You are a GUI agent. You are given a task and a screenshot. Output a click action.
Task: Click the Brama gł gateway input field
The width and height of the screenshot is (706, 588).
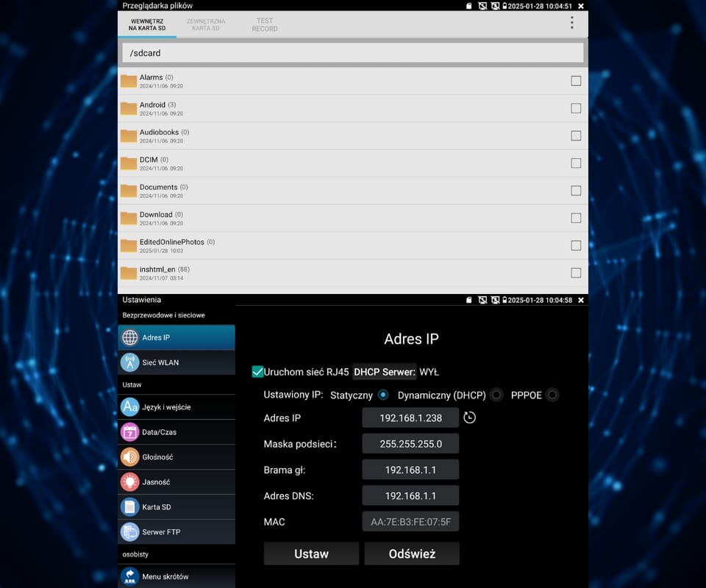[410, 470]
